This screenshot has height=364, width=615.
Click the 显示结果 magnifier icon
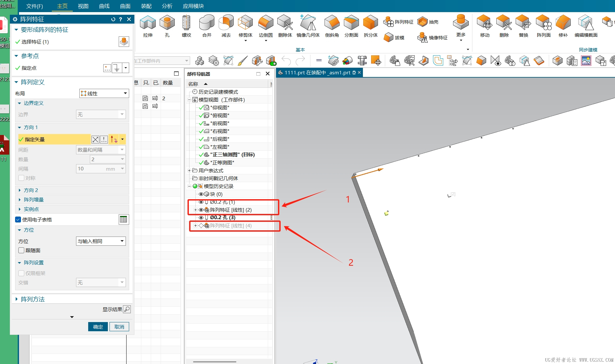[x=127, y=309]
